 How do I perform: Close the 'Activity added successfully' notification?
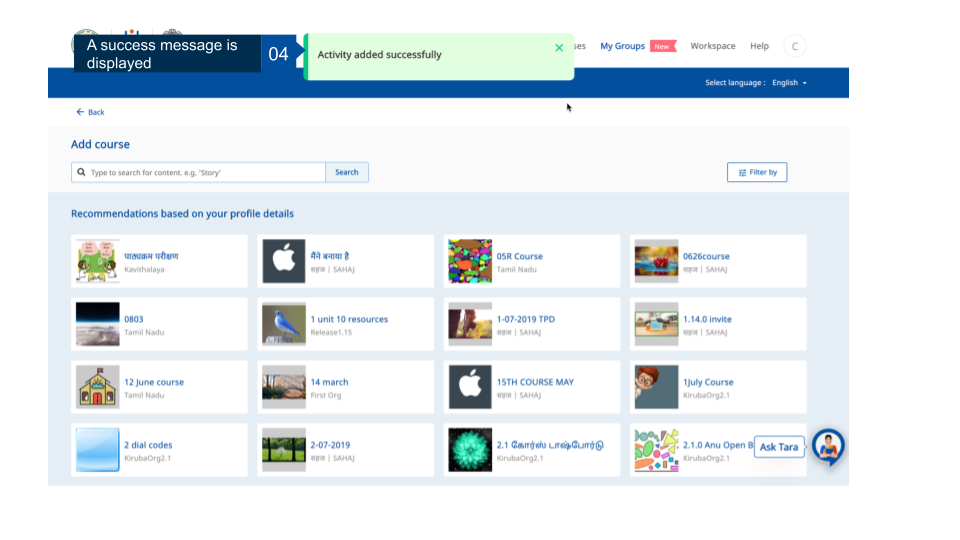[x=559, y=48]
